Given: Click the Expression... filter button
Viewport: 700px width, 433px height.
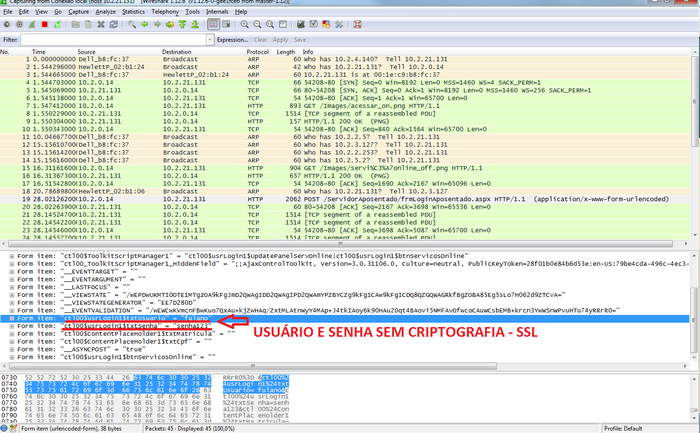Looking at the screenshot, I should click(233, 40).
